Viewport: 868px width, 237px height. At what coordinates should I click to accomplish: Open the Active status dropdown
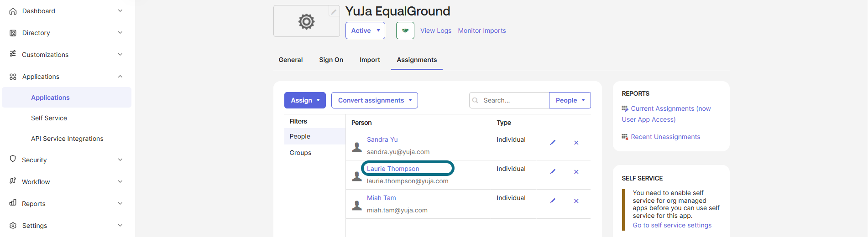365,31
